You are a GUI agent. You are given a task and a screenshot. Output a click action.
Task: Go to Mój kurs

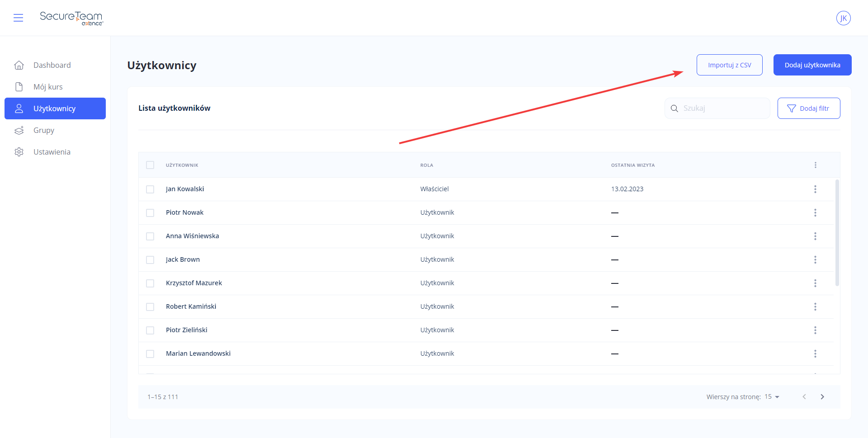[55, 87]
